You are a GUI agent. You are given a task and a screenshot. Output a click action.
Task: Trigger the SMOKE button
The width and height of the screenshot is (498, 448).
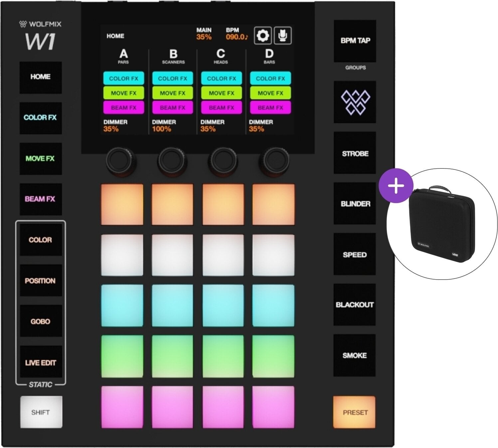pyautogui.click(x=355, y=355)
